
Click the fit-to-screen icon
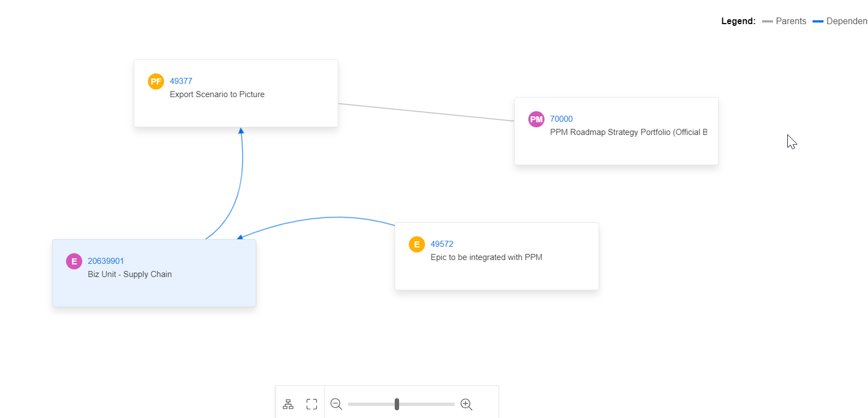tap(312, 404)
